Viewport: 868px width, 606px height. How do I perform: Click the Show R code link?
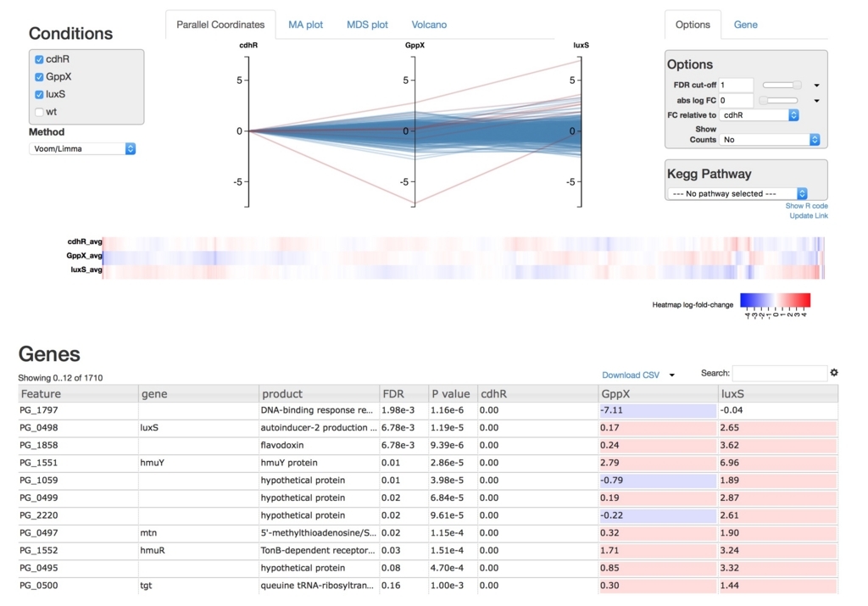click(x=806, y=206)
